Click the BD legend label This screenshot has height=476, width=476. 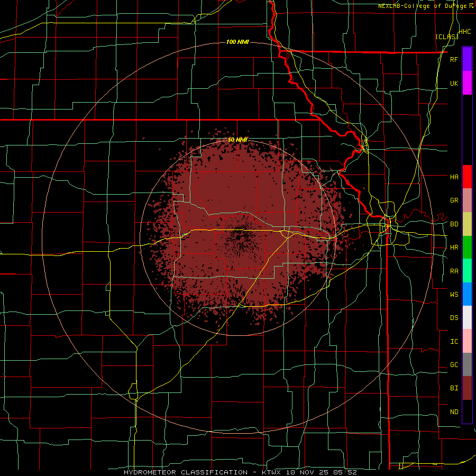[454, 224]
